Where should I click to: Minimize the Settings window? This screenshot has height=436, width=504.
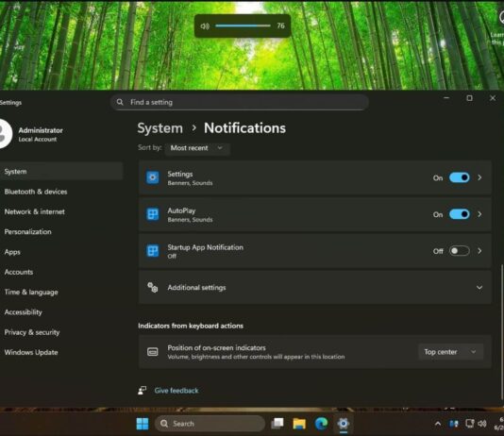446,98
